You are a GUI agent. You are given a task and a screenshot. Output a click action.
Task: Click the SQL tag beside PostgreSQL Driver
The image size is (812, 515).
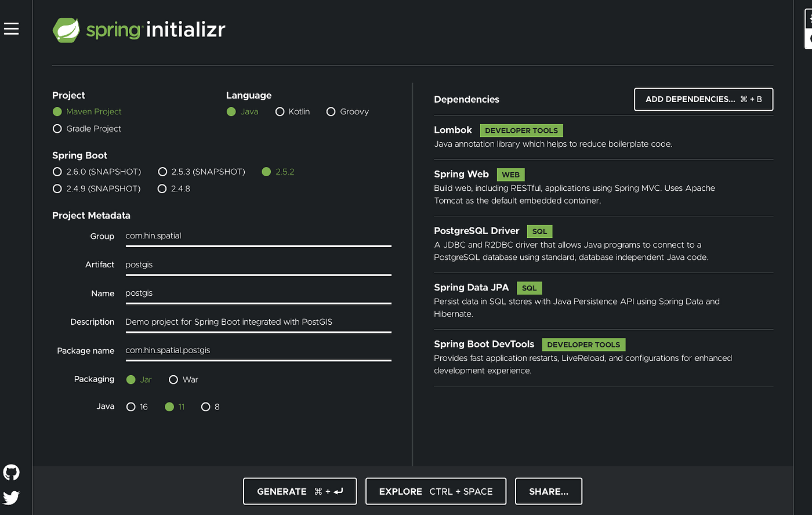540,231
